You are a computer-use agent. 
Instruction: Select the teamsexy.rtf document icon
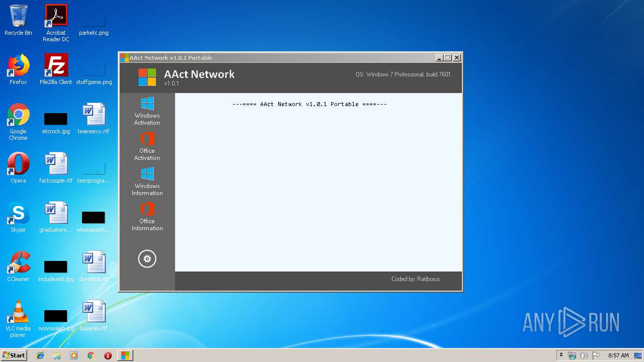click(94, 119)
